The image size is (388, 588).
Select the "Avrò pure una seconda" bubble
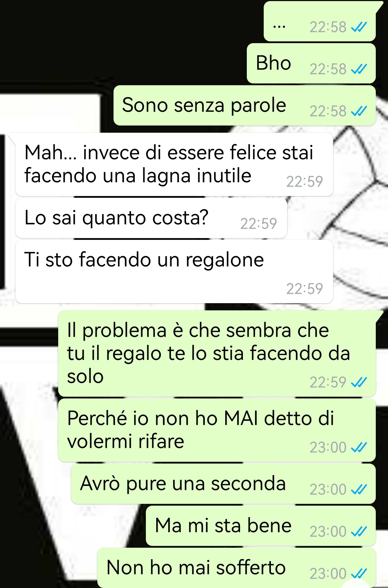coord(223,484)
